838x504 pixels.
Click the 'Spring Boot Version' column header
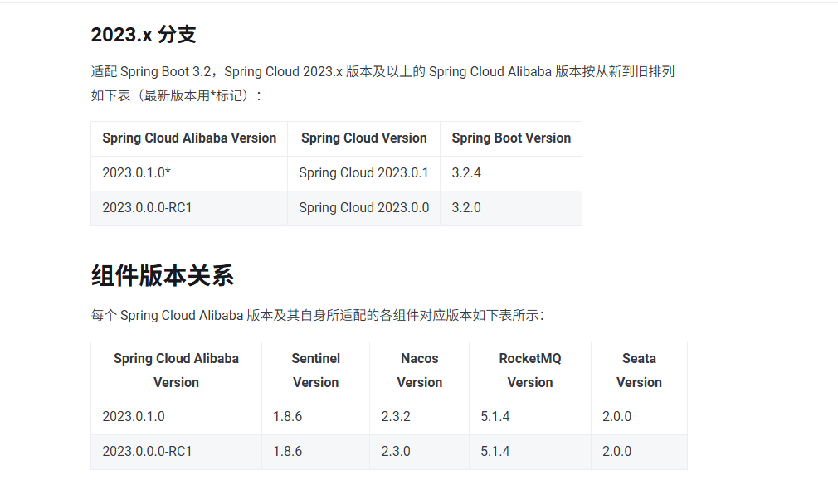click(x=511, y=138)
